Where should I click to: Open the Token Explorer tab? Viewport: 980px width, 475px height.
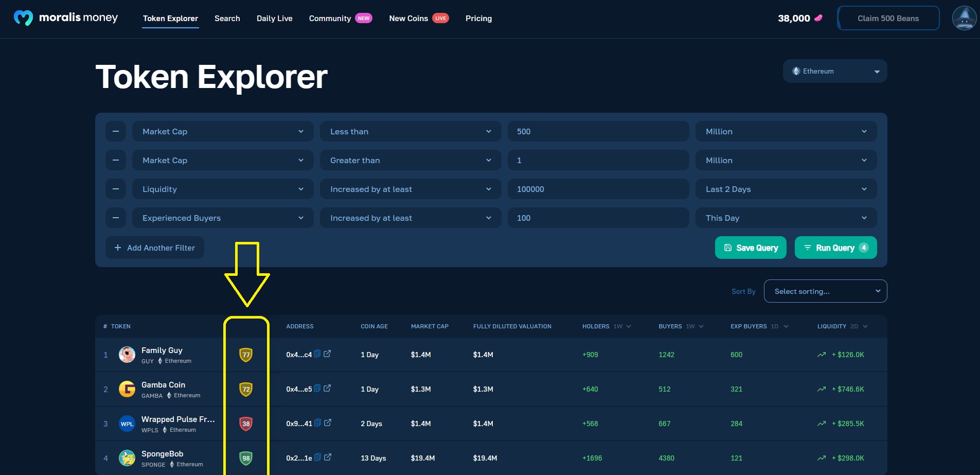[170, 19]
